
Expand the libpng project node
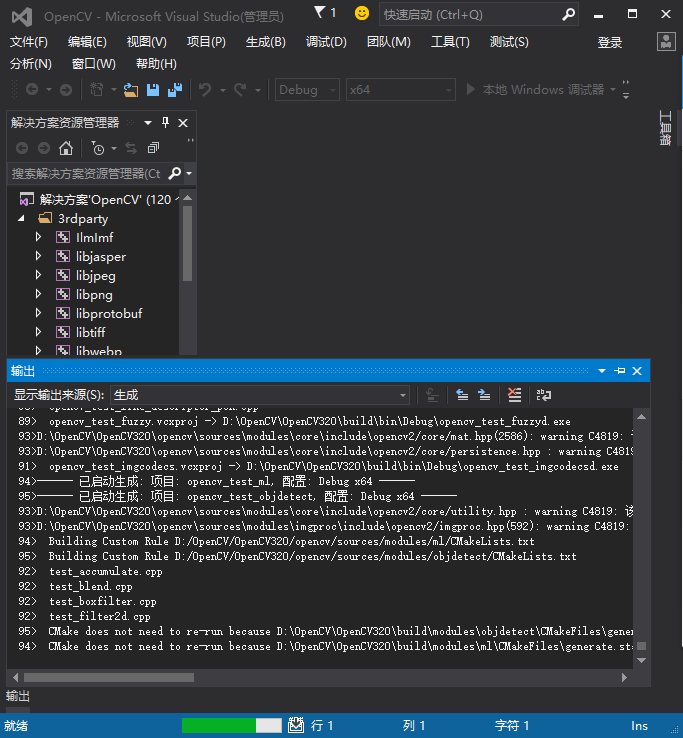[39, 295]
